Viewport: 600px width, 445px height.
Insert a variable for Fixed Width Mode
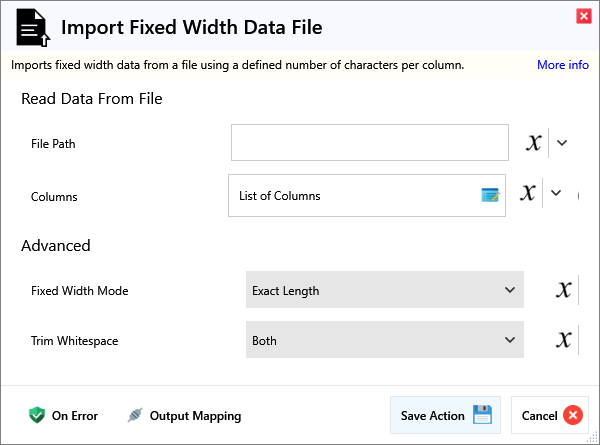(565, 291)
